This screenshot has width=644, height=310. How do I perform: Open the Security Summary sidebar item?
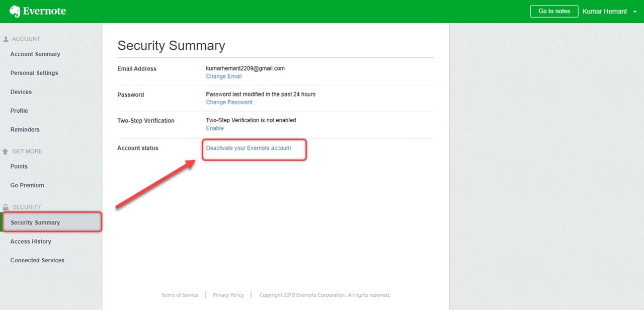coord(51,222)
